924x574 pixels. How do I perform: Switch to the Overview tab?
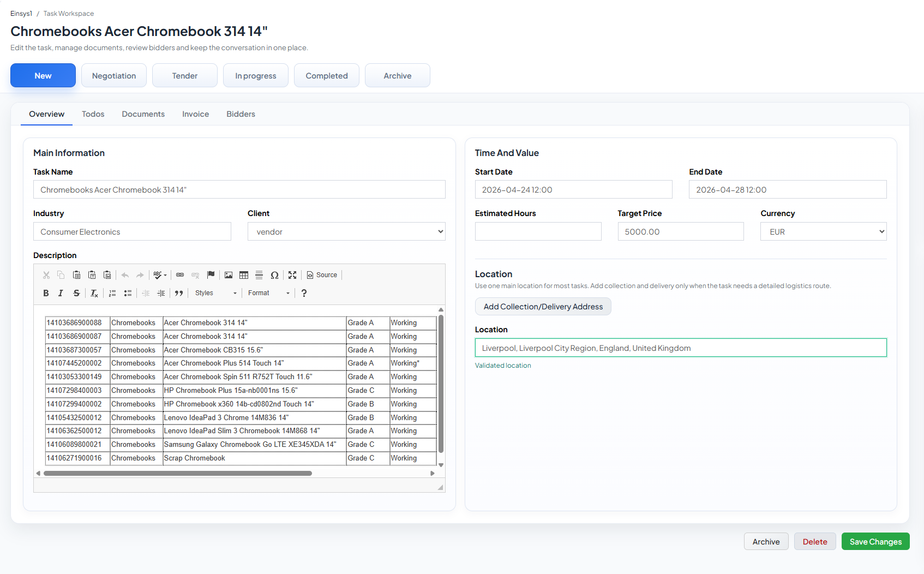pyautogui.click(x=47, y=114)
